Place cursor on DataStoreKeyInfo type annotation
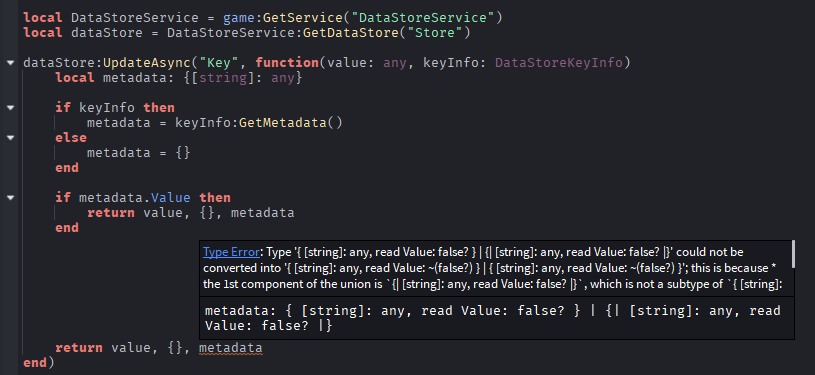The height and width of the screenshot is (375, 815). (x=558, y=63)
